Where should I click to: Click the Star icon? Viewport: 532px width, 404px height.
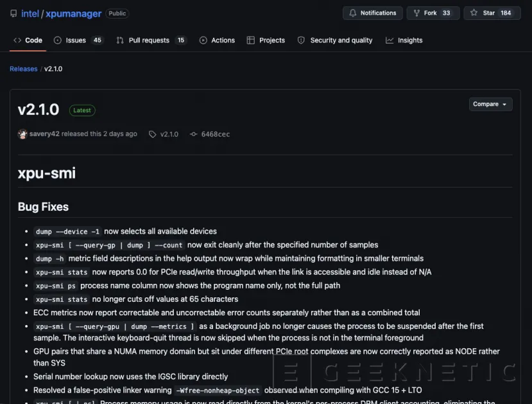point(474,13)
